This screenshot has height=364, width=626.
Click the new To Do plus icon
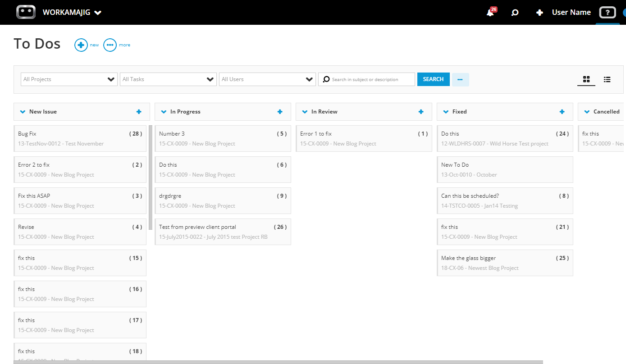81,45
